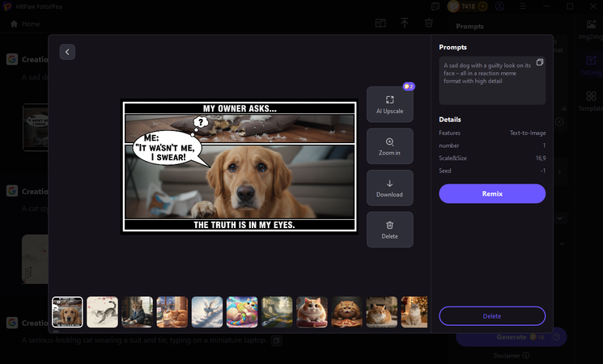The width and height of the screenshot is (603, 364).
Task: Click the AI Upscale button
Action: (389, 104)
